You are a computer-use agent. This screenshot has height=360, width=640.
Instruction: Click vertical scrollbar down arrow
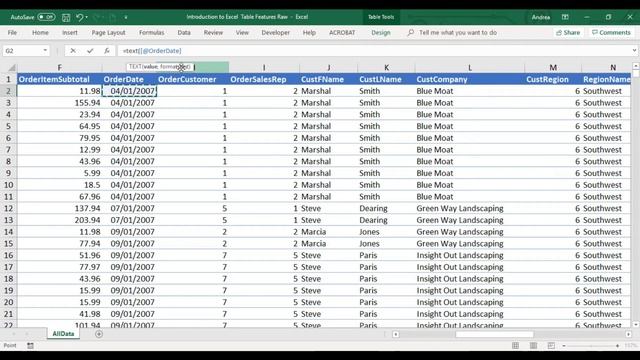(636, 325)
